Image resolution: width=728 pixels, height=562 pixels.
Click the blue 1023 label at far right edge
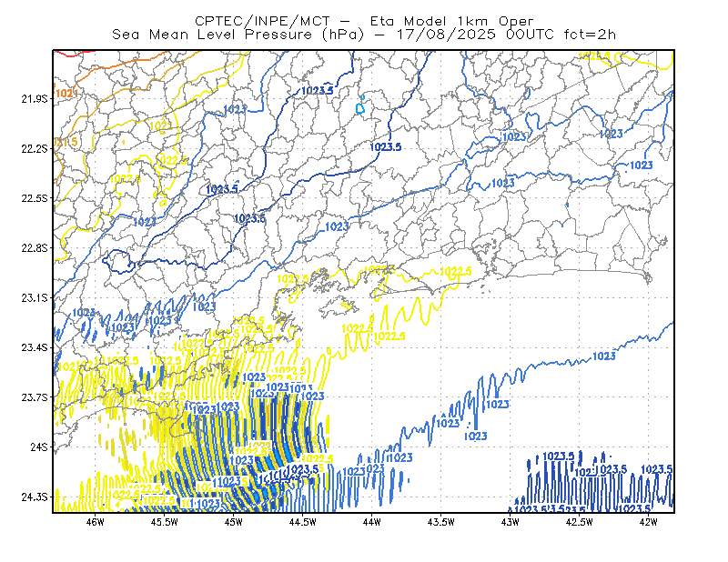pyautogui.click(x=642, y=166)
